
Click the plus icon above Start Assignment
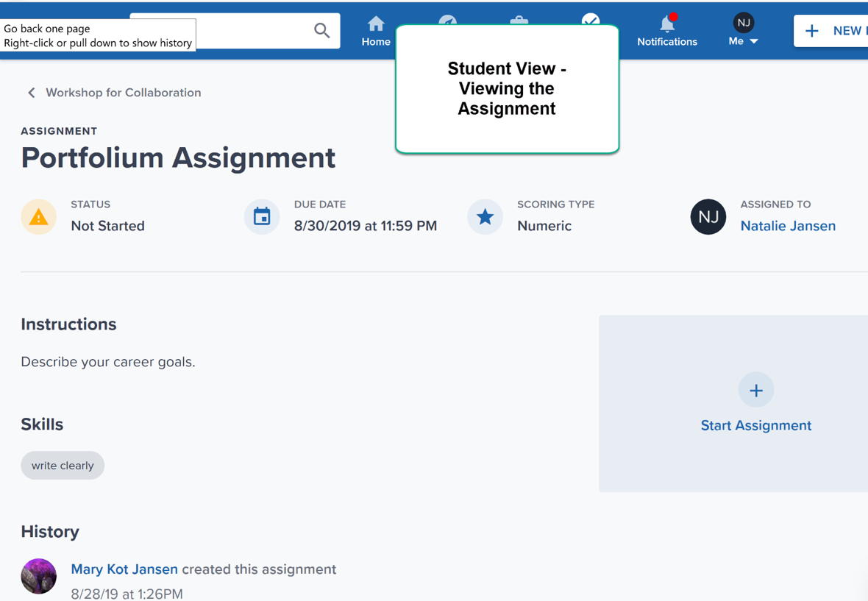tap(756, 390)
